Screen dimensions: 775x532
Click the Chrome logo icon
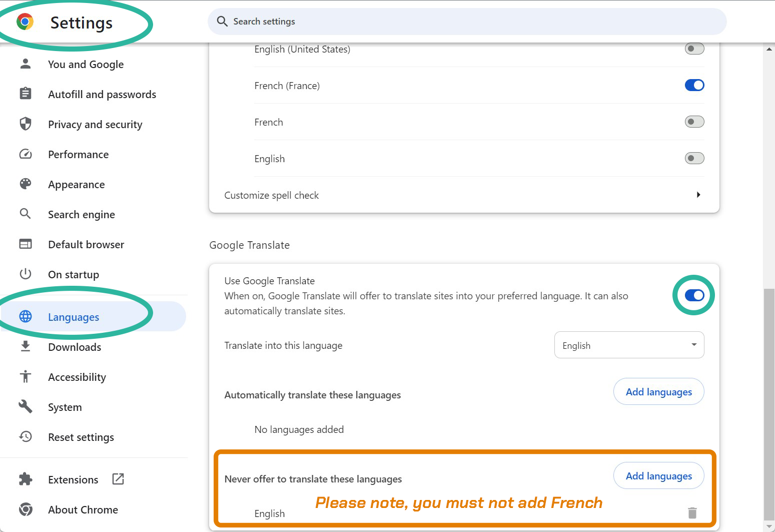pyautogui.click(x=25, y=22)
